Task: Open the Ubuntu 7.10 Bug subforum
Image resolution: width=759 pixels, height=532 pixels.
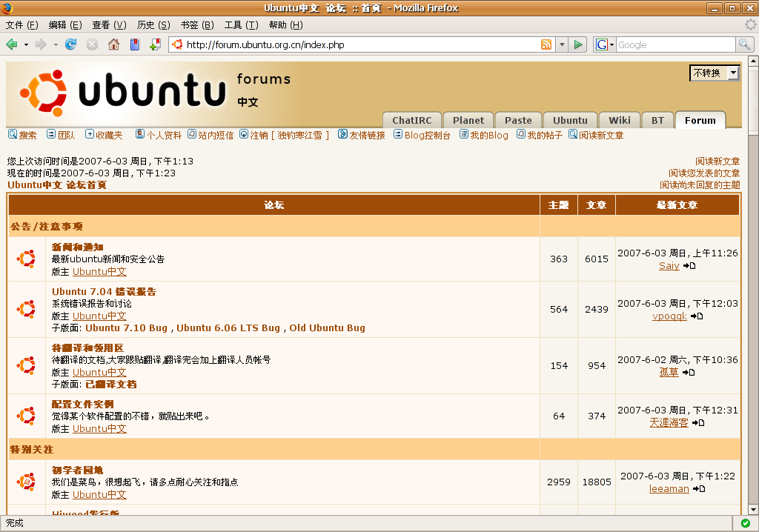Action: point(126,327)
